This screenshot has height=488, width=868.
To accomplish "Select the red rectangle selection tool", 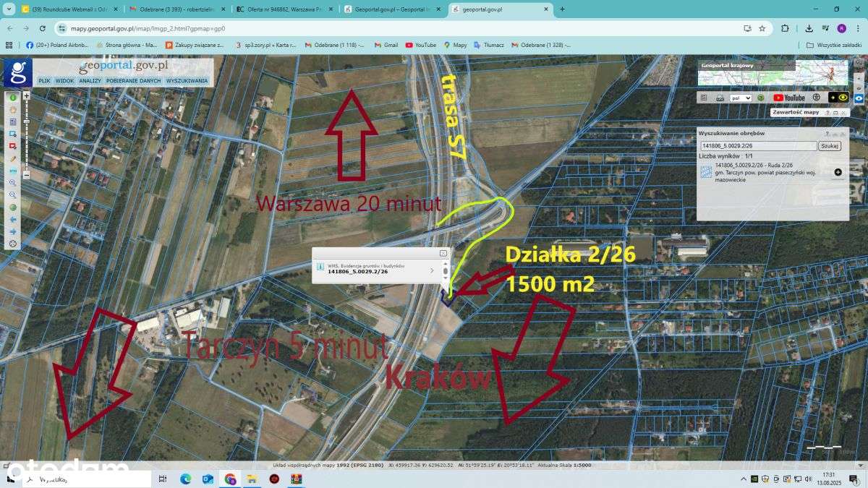I will pyautogui.click(x=13, y=146).
